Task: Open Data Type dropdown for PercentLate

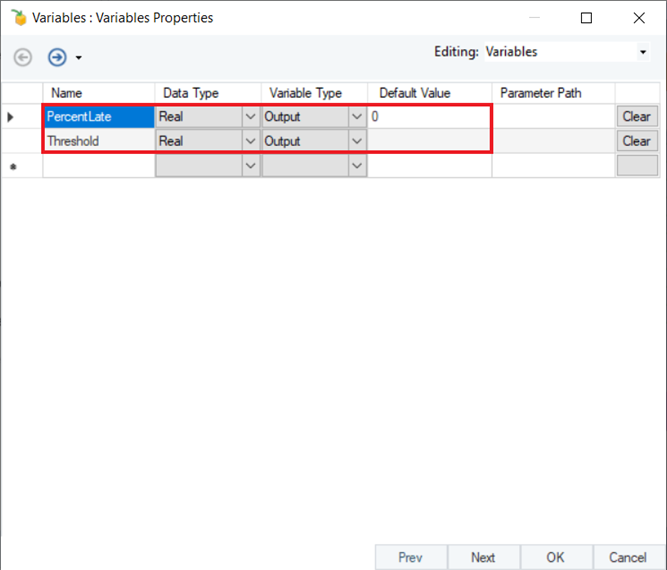Action: (x=251, y=117)
